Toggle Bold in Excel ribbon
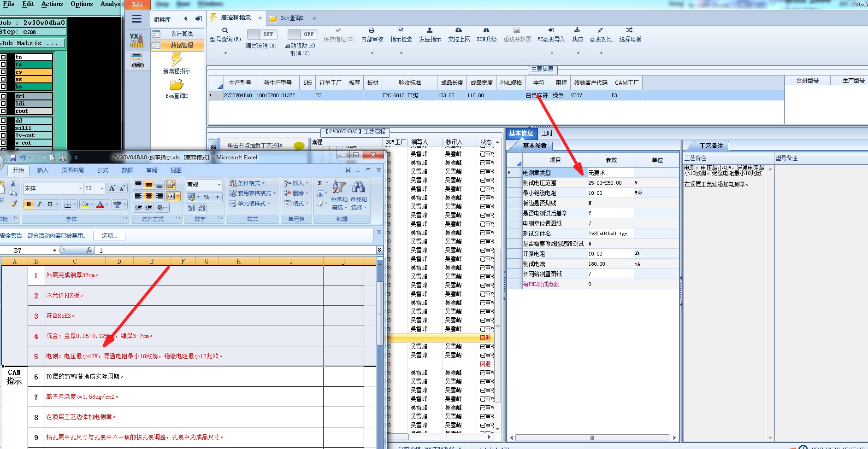The width and height of the screenshot is (868, 449). pos(29,204)
